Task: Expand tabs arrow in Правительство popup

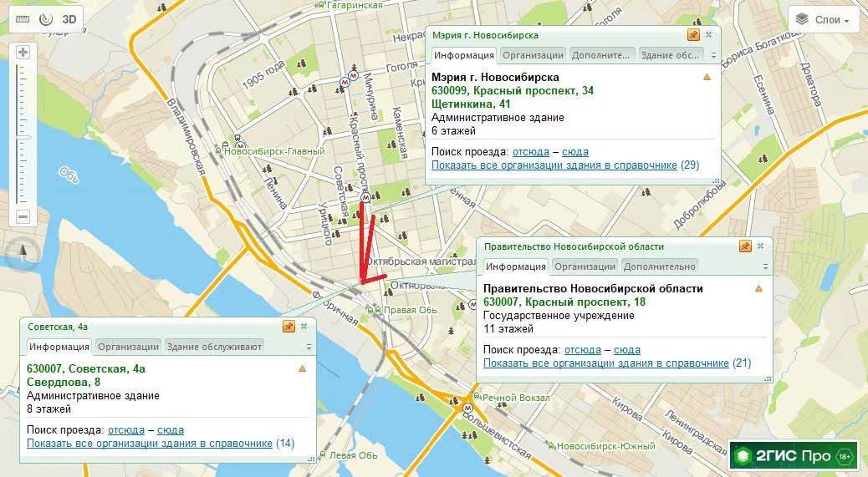Action: [766, 266]
